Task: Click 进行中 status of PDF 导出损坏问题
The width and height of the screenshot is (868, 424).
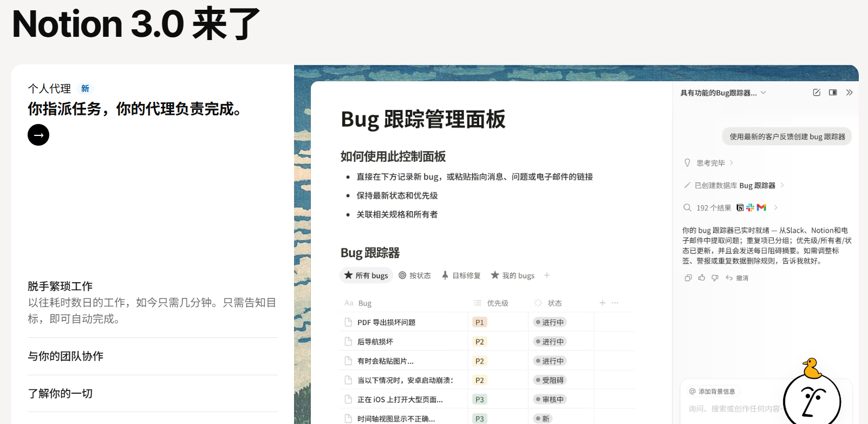Action: [550, 322]
